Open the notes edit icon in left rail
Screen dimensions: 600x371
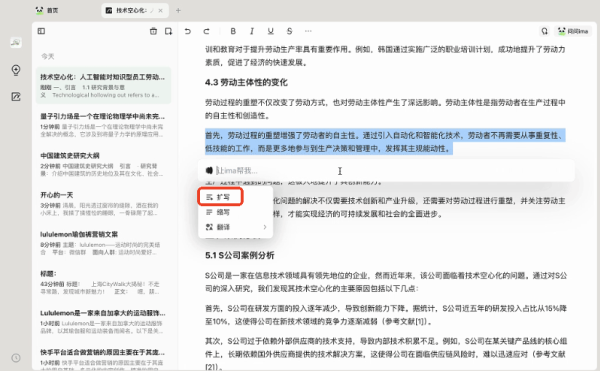(16, 97)
